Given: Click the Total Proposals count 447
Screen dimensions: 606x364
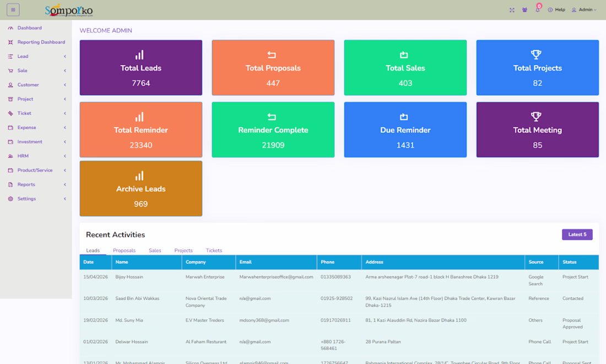Looking at the screenshot, I should (273, 83).
